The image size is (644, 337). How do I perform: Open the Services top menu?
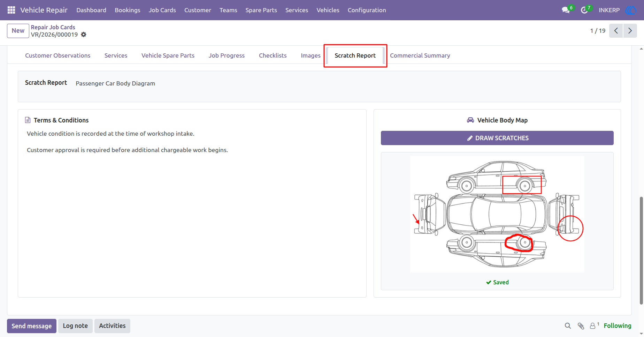[x=297, y=10]
